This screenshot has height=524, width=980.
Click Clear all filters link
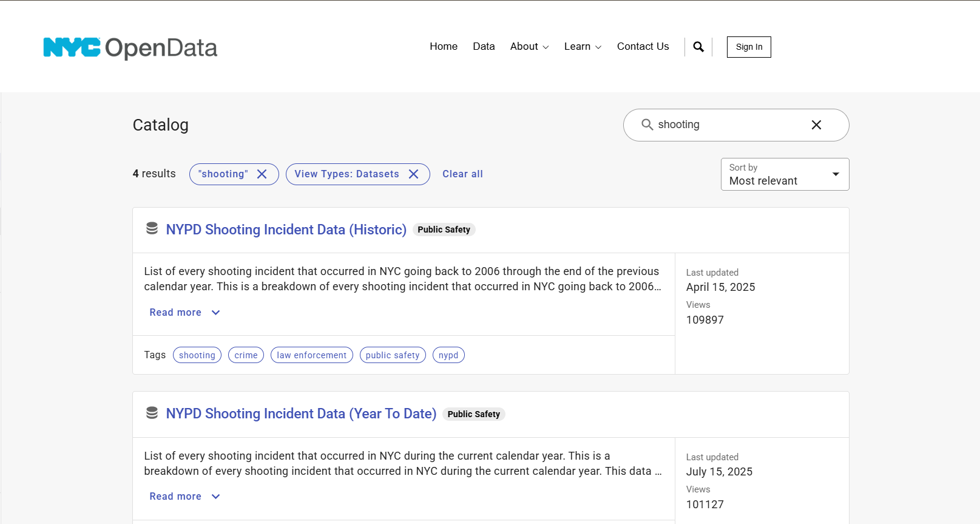(x=462, y=174)
